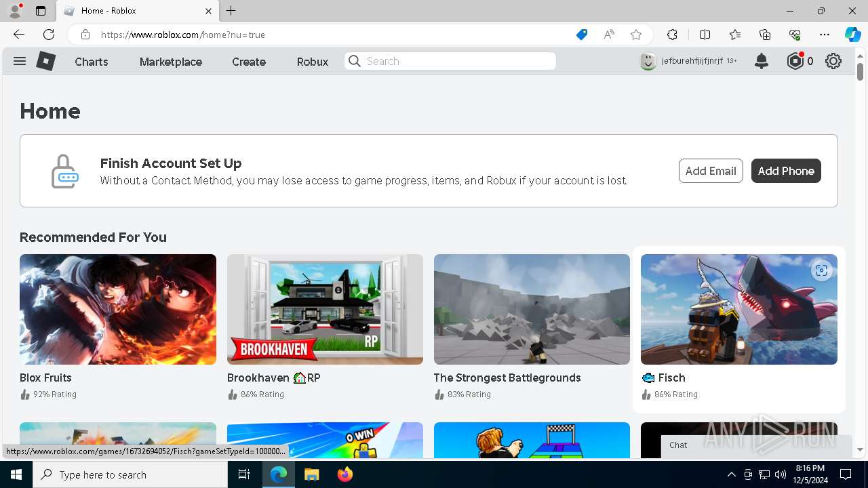Open the Windows Start menu
This screenshot has height=488, width=868.
point(16,474)
